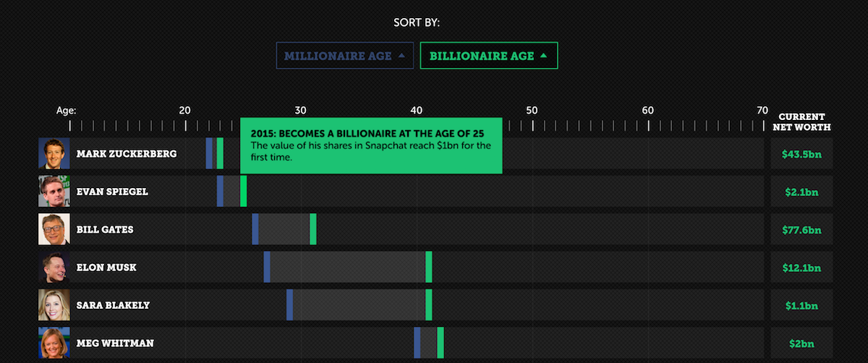868x363 pixels.
Task: Click Bill Gates' $77.6bn net worth
Action: [x=801, y=230]
